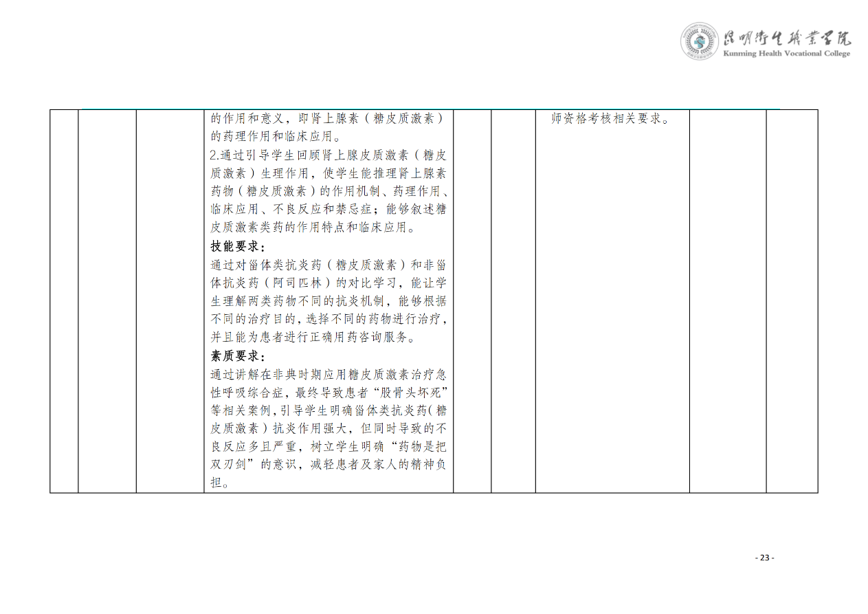Click the bold heading 素质要求
The image size is (868, 614).
237,356
